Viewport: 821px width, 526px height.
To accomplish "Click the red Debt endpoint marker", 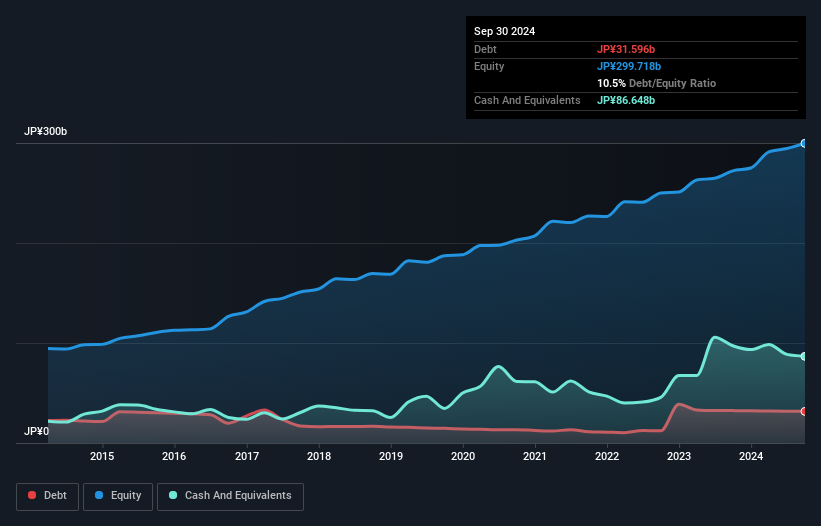I will coord(803,411).
